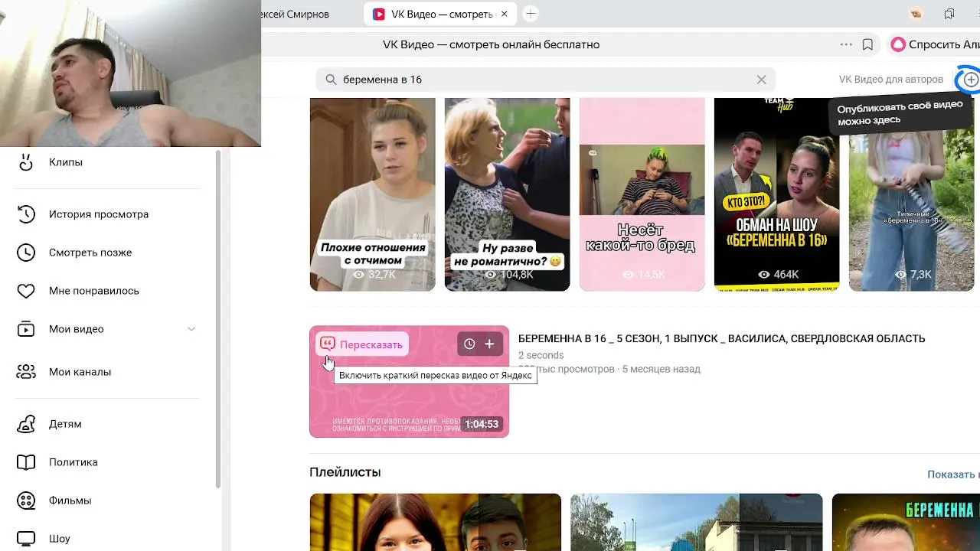The image size is (980, 551).
Task: Open the clip with 7,3K views
Action: tap(911, 194)
